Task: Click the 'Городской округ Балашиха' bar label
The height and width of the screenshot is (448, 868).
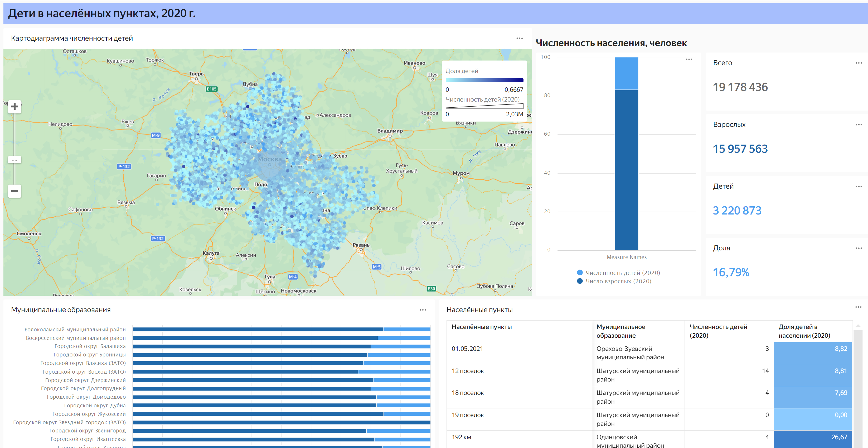Action: (x=90, y=346)
